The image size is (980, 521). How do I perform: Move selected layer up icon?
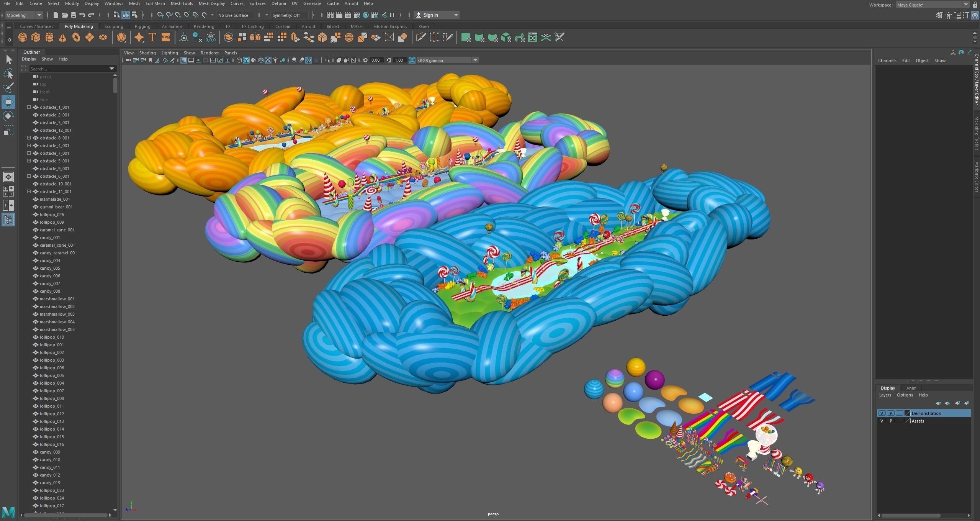pos(938,403)
